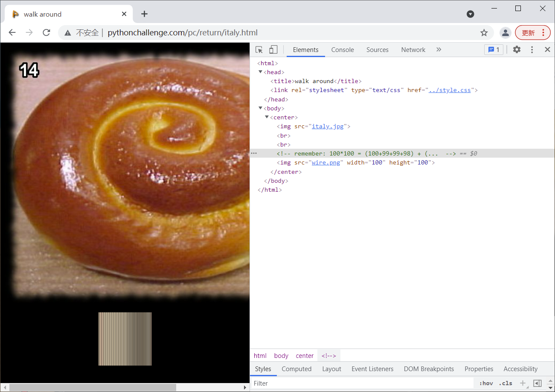This screenshot has height=392, width=555.
Task: Select the link stylesheet element row
Action: [374, 90]
